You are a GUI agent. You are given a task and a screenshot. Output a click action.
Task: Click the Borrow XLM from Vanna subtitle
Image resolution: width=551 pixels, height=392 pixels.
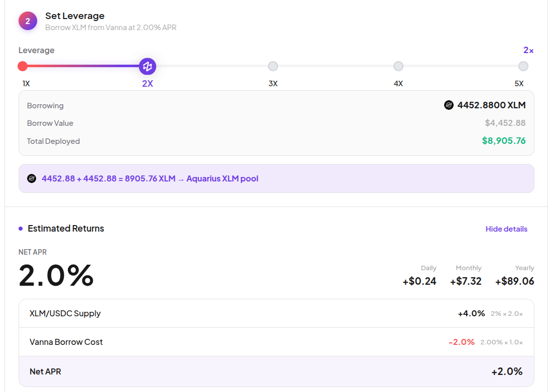111,28
